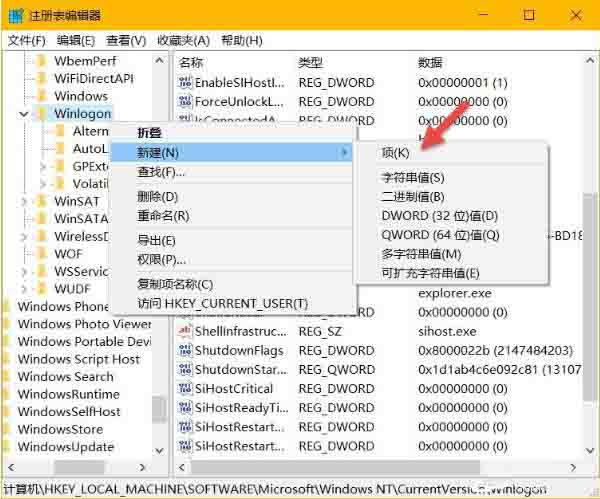Image resolution: width=600 pixels, height=499 pixels.
Task: Click the tree pane scroll-down arrow
Action: (x=159, y=451)
